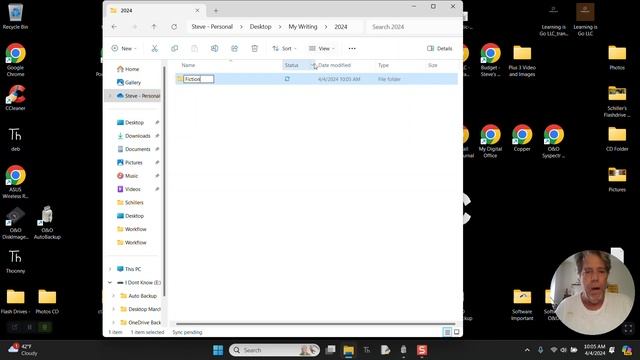Viewport: 640px width, 360px height.
Task: Click the Fiction folder name edit box
Action: (x=198, y=79)
